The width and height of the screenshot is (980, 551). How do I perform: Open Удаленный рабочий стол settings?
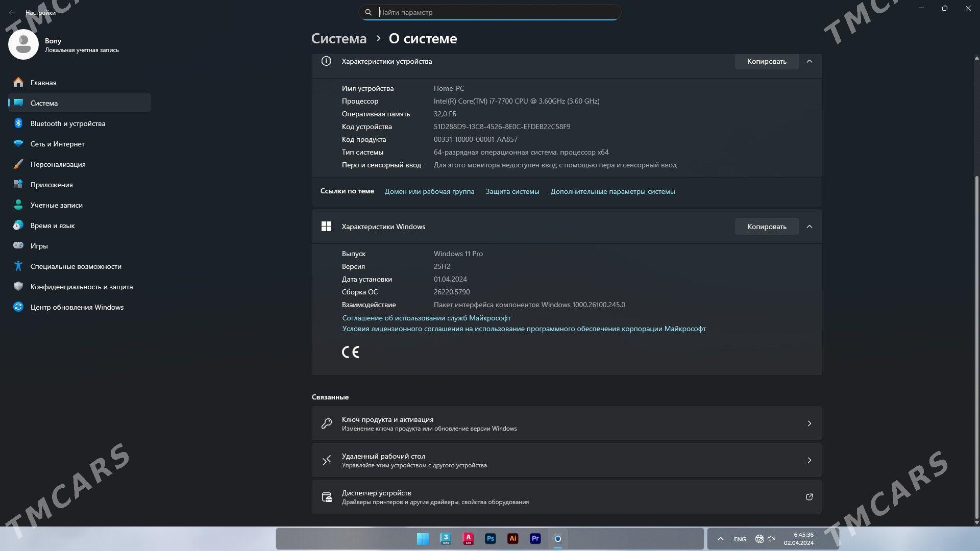point(567,460)
